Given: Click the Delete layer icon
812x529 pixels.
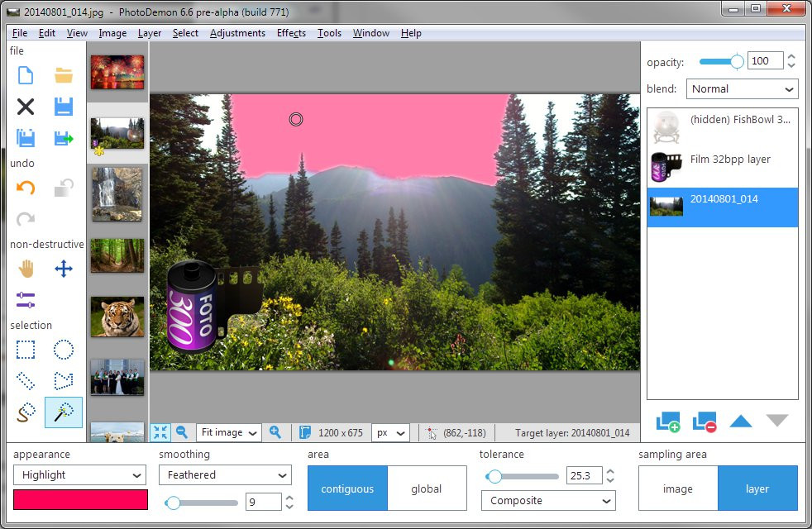Looking at the screenshot, I should tap(705, 422).
